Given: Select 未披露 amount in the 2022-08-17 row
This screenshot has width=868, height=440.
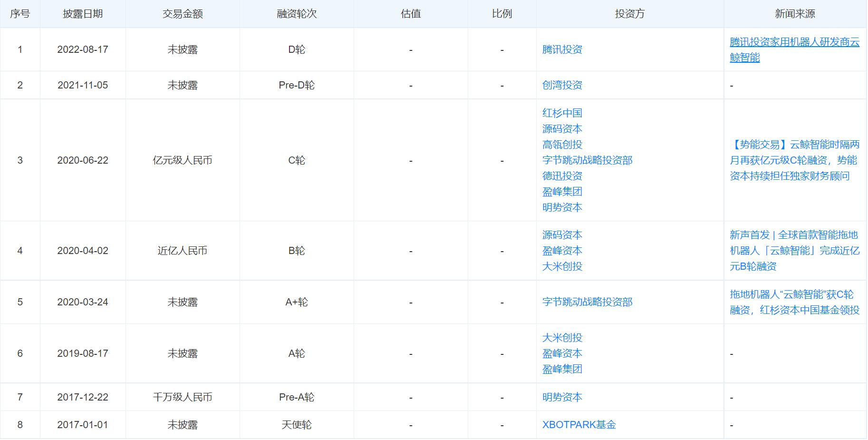Looking at the screenshot, I should coord(183,49).
